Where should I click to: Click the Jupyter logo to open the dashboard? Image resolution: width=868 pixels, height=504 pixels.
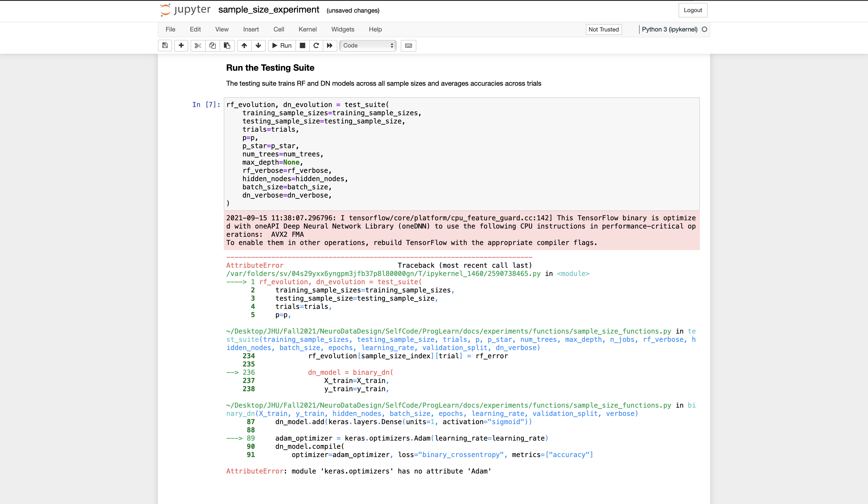pyautogui.click(x=185, y=10)
